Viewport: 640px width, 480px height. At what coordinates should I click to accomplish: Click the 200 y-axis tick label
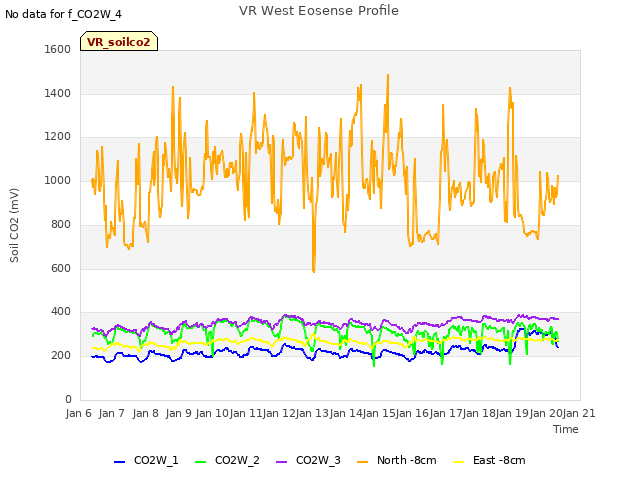coord(61,356)
